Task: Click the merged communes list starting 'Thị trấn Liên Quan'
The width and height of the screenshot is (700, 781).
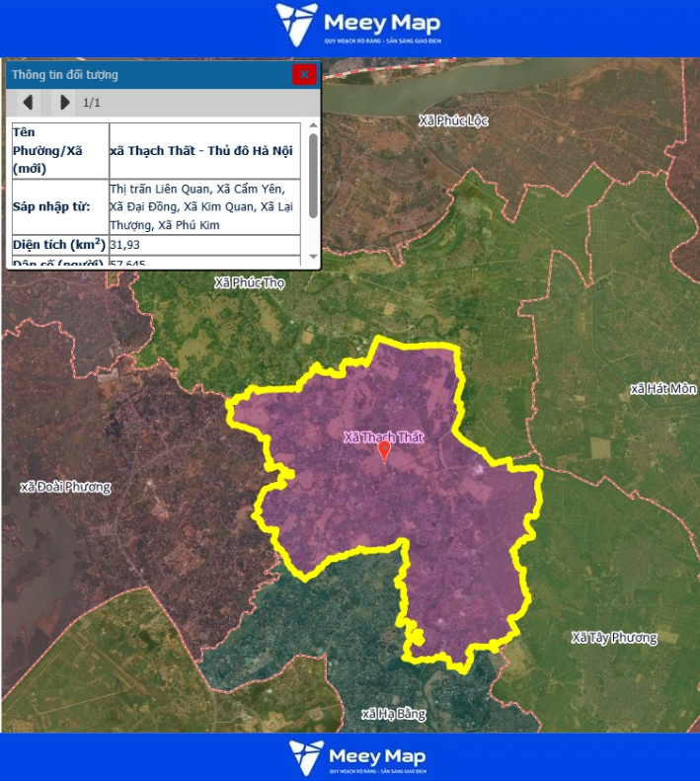Action: click(x=204, y=206)
